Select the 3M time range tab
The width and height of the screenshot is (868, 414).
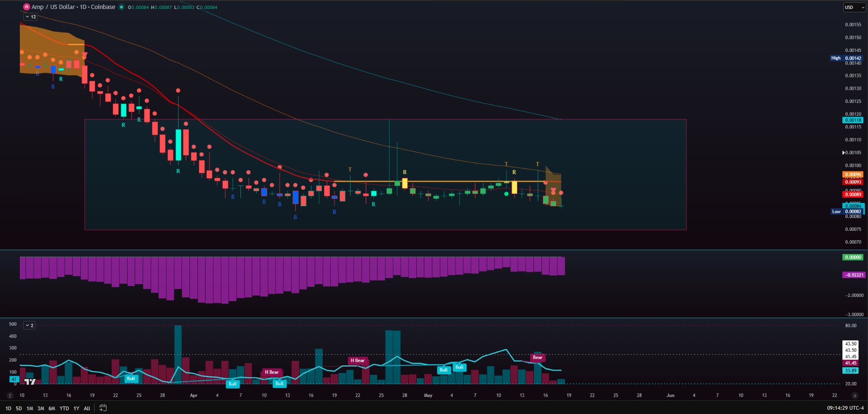[x=41, y=408]
